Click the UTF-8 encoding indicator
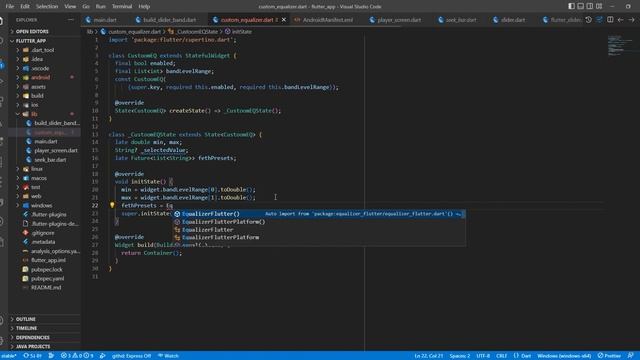The height and width of the screenshot is (360, 640). click(x=483, y=356)
